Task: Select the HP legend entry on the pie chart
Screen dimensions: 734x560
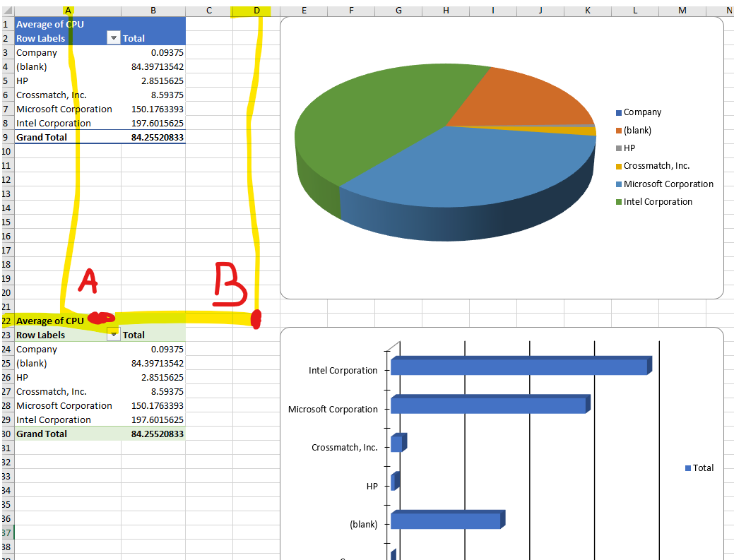Action: click(629, 148)
